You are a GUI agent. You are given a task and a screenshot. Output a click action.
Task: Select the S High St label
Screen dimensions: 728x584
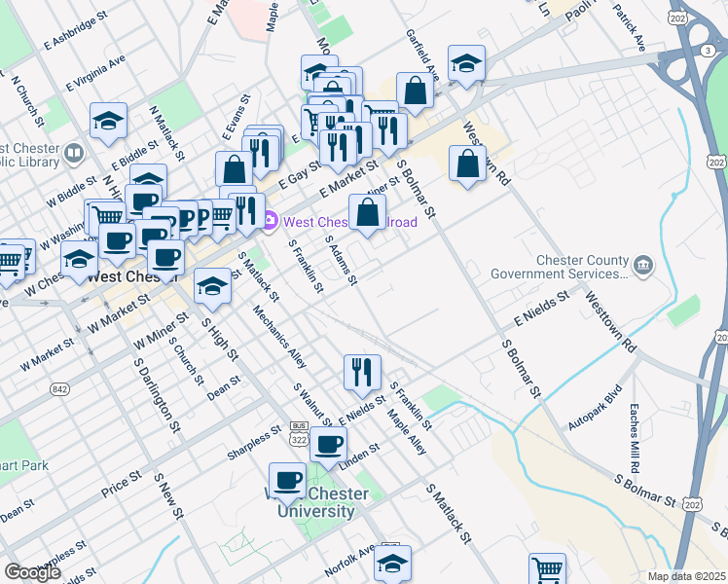221,341
